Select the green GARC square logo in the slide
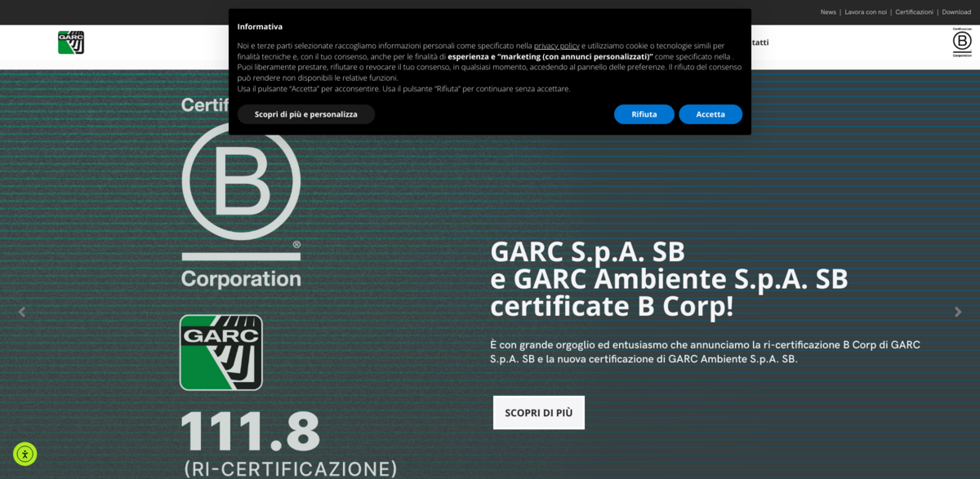 pos(220,353)
